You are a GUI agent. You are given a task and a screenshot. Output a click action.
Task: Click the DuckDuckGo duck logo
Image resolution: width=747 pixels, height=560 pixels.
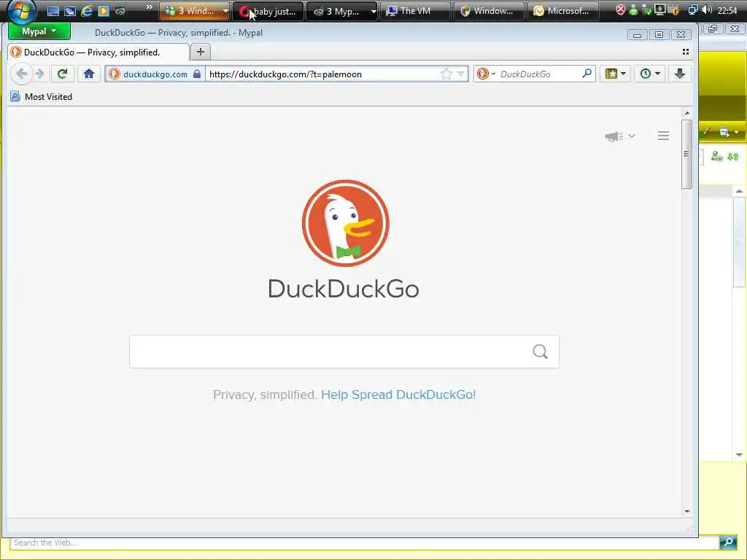point(345,223)
